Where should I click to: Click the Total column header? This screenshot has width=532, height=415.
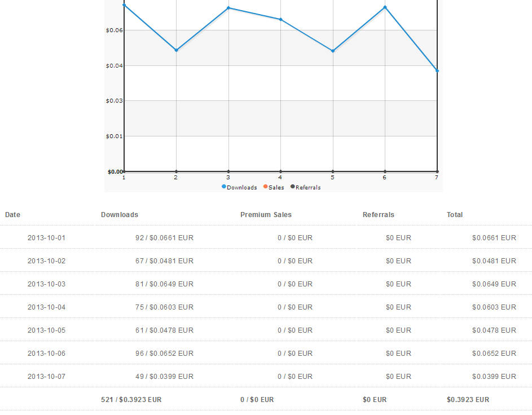click(x=455, y=215)
